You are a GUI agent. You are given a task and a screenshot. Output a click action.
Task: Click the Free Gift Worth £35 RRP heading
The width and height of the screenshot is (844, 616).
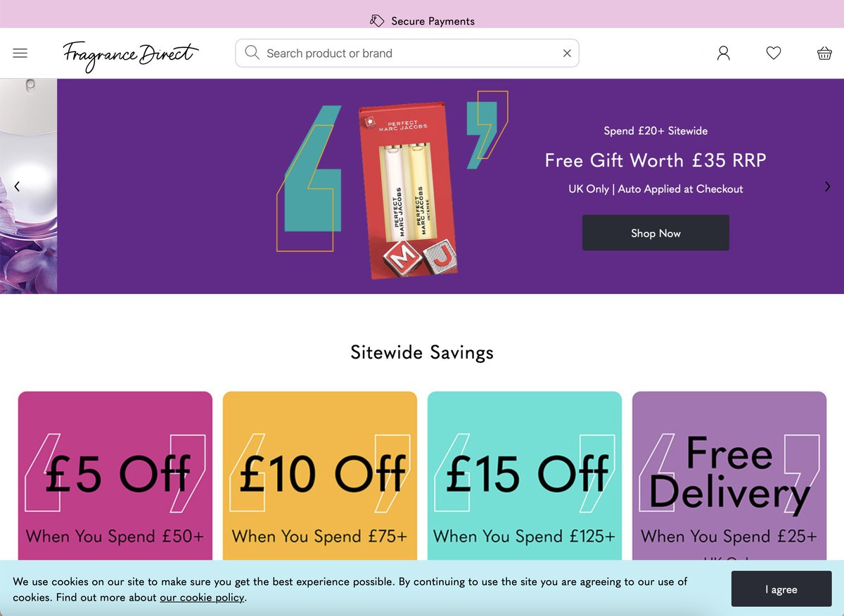pos(656,160)
